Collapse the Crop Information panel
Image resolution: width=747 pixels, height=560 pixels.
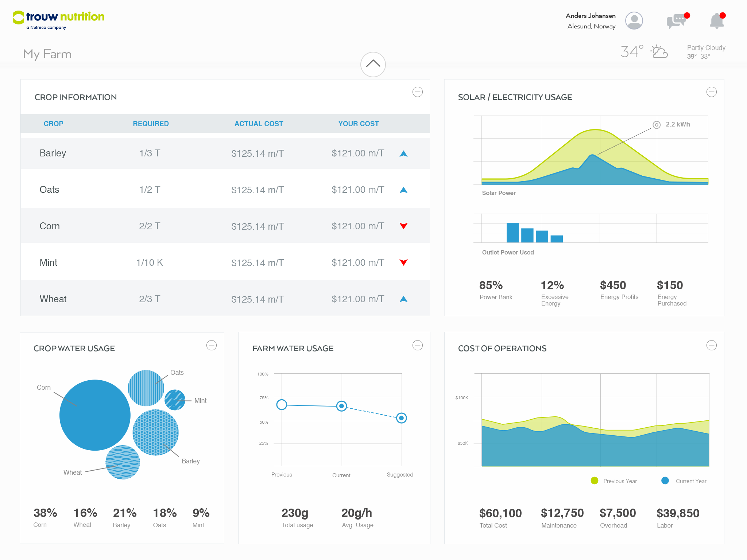(418, 92)
